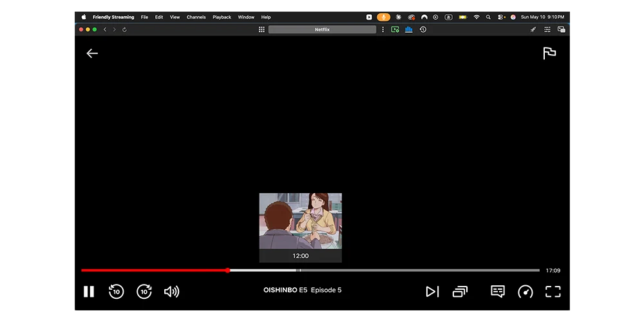Open the Help menu
Image resolution: width=644 pixels, height=322 pixels.
266,17
